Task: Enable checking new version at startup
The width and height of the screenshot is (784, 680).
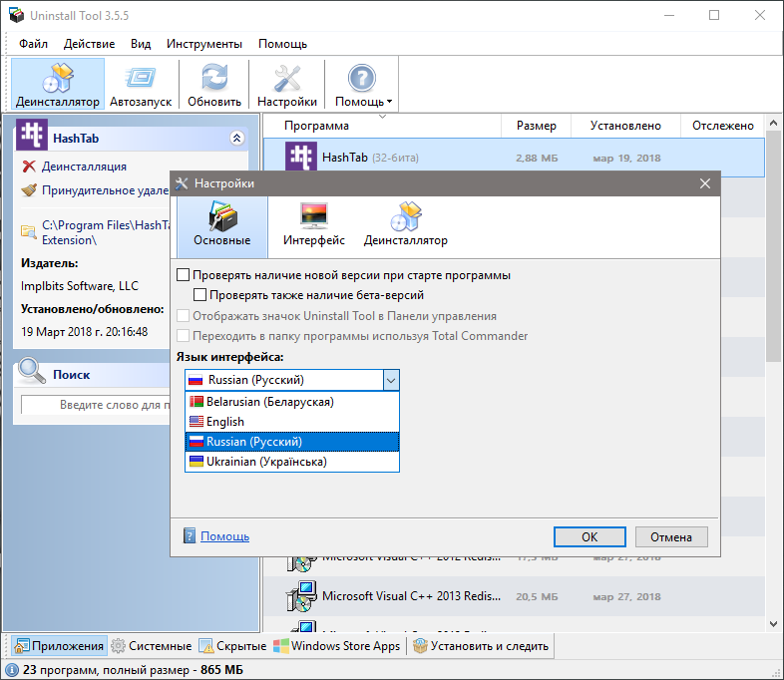Action: 184,275
